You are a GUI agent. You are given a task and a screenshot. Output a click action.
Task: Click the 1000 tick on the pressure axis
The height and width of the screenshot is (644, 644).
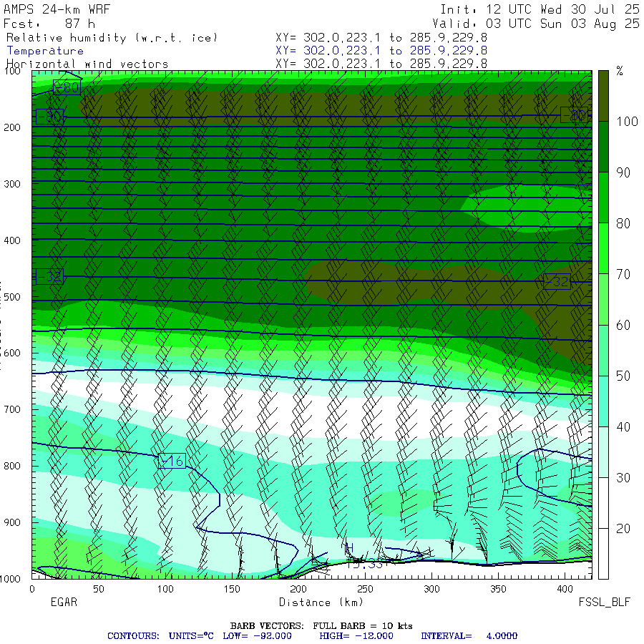10,579
